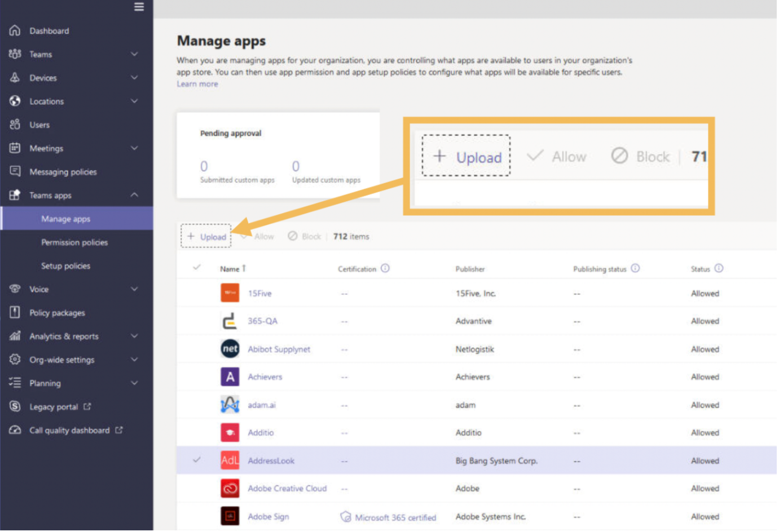
Task: Open Call quality dashboard link
Action: (x=76, y=431)
